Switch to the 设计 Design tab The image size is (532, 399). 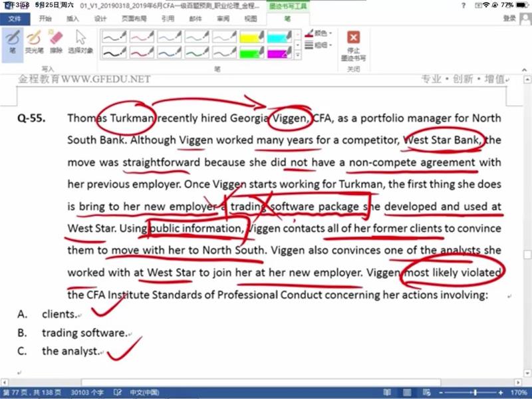[x=100, y=19]
